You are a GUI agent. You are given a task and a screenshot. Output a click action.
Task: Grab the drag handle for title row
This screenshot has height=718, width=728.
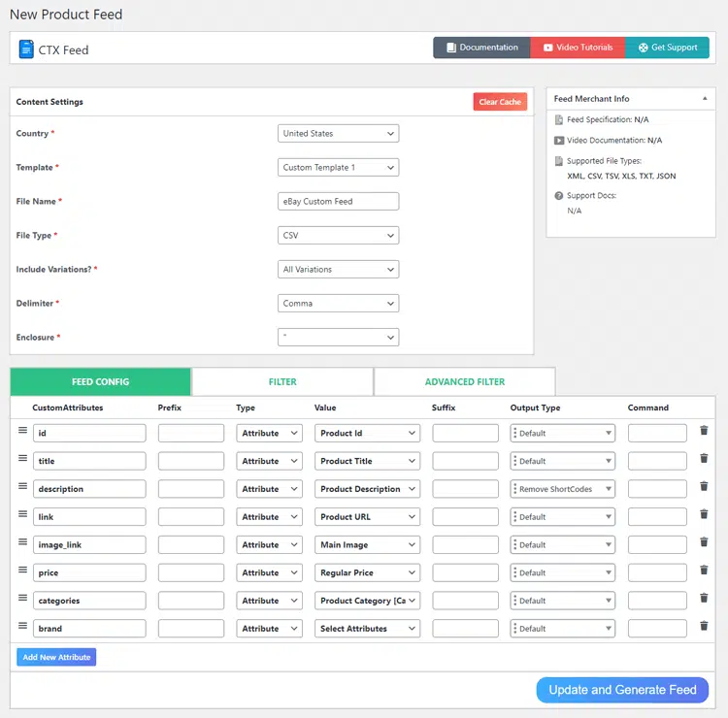22,458
